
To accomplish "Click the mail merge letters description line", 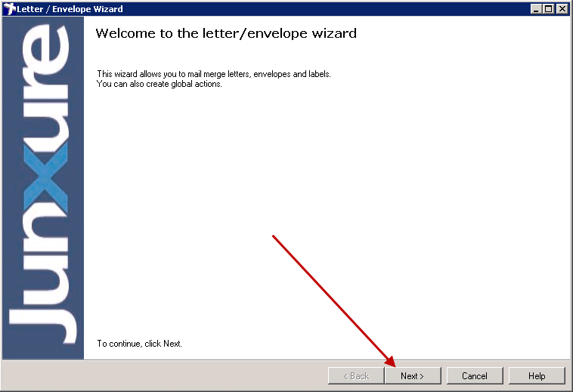I will click(214, 74).
